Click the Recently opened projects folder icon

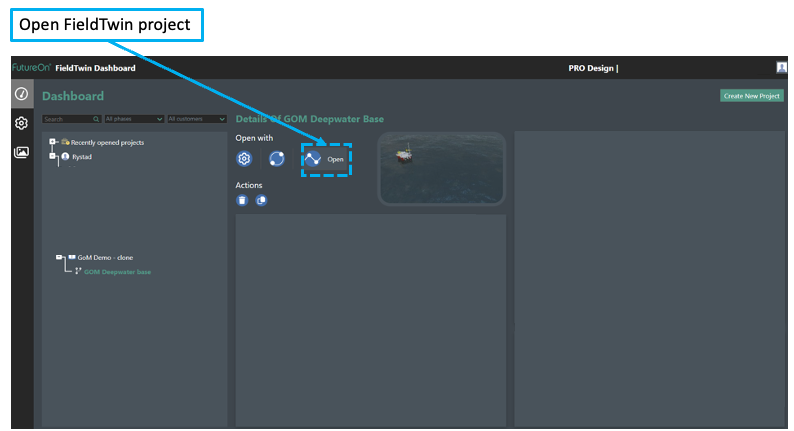[65, 142]
